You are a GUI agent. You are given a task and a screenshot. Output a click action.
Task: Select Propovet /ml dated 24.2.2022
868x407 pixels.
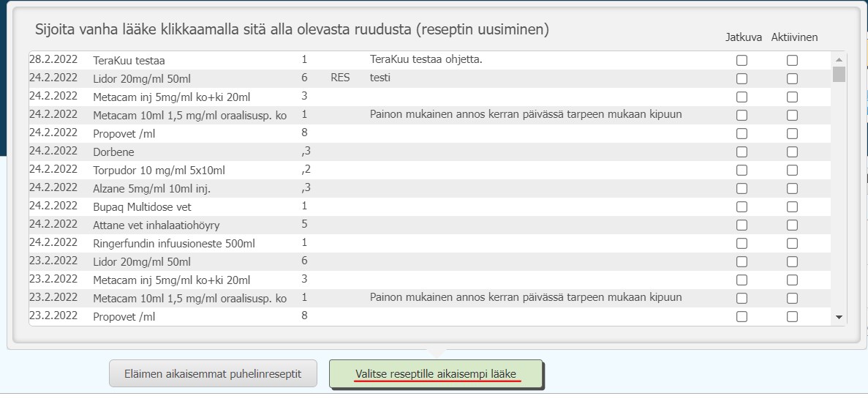429,133
